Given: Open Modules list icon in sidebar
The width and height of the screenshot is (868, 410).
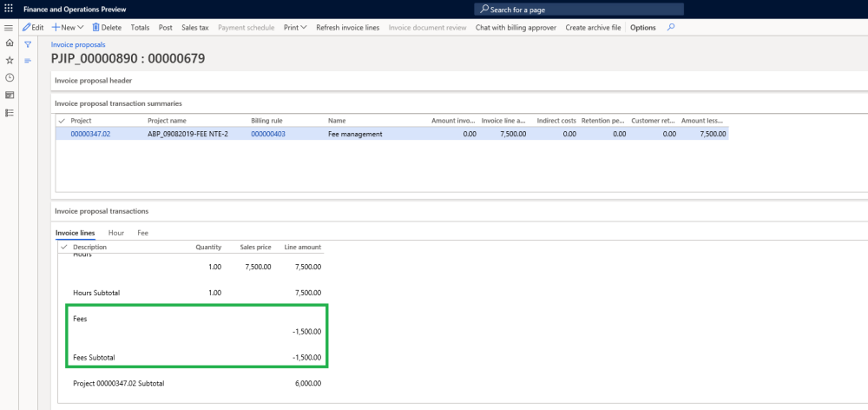Looking at the screenshot, I should coord(9,112).
